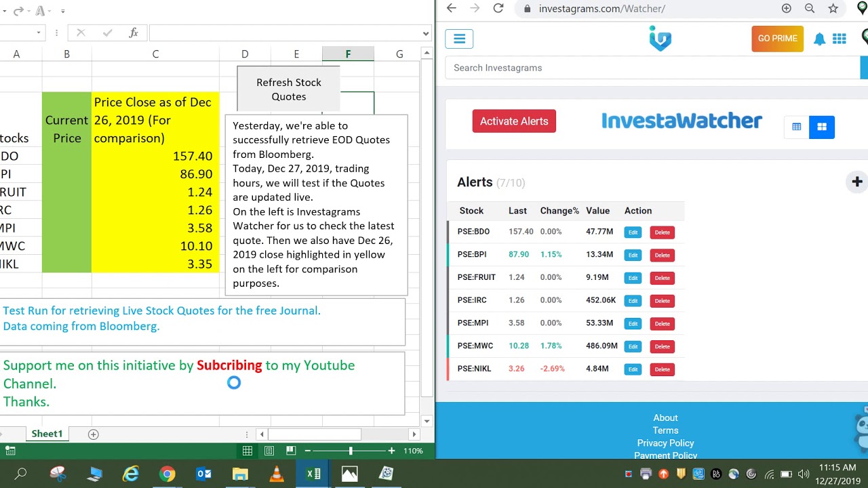Add a new sheet with plus icon

pos(94,434)
